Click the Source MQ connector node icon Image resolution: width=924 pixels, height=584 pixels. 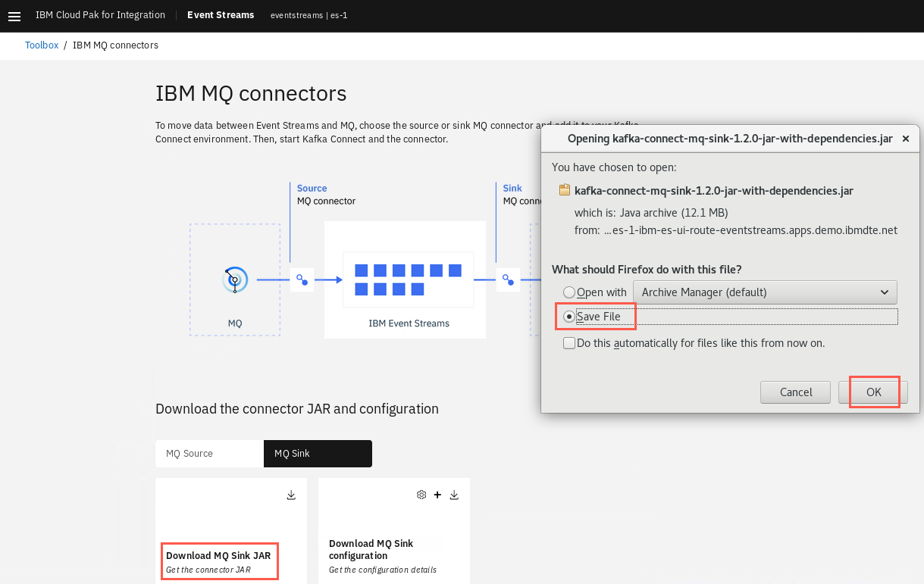pos(302,280)
